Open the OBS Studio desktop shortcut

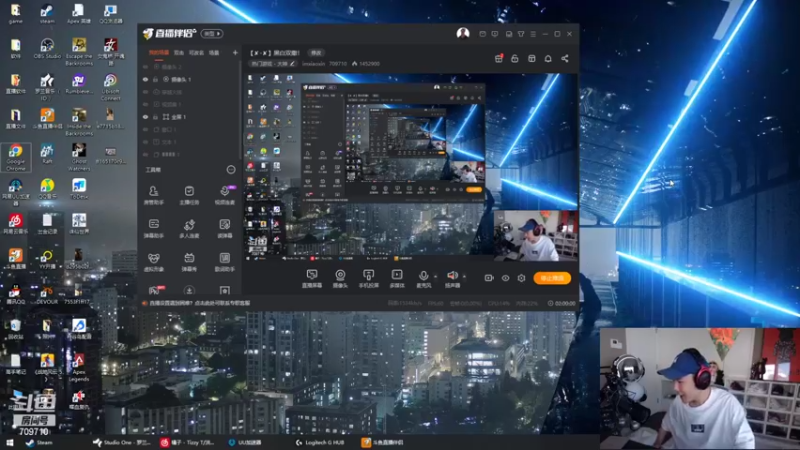point(47,49)
